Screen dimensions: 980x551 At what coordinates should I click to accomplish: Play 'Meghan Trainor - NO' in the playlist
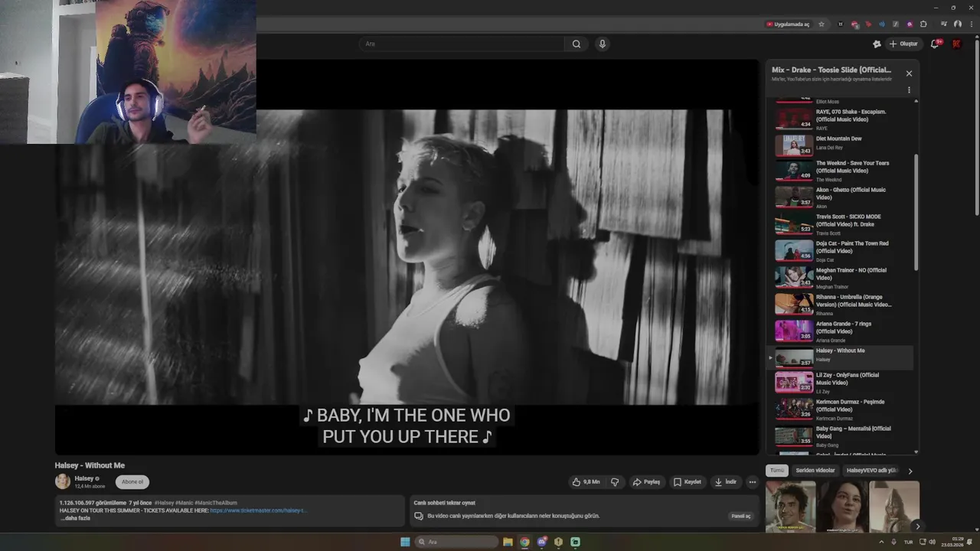tap(843, 278)
